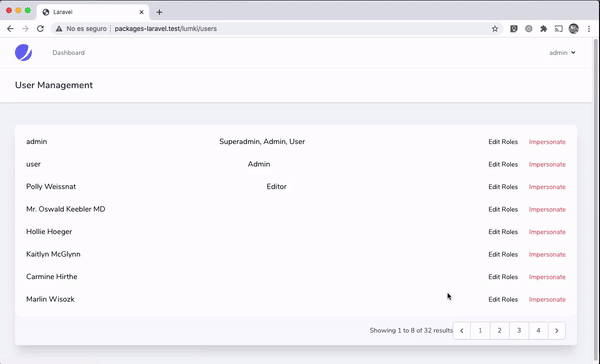
Task: Click 'Showing 1 to 8 of 32 results'
Action: coord(411,330)
